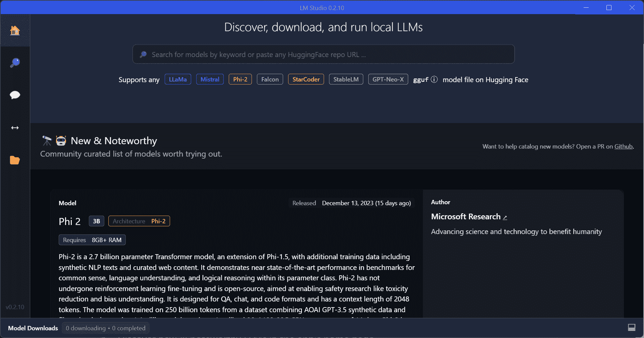644x338 pixels.
Task: Click the 3B parameter size badge
Action: tap(96, 221)
